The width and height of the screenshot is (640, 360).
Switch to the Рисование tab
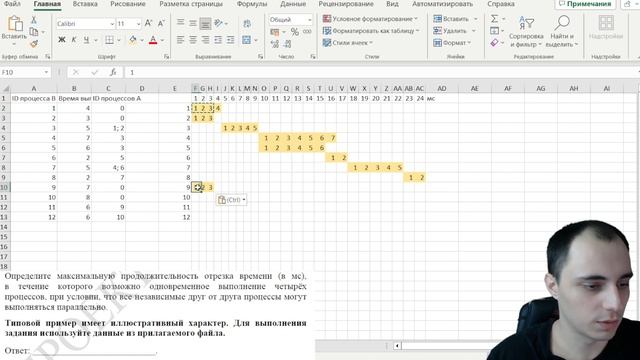(128, 4)
